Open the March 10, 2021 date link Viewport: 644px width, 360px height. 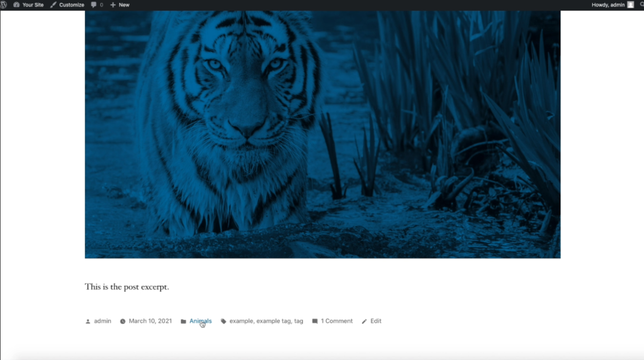click(x=151, y=321)
